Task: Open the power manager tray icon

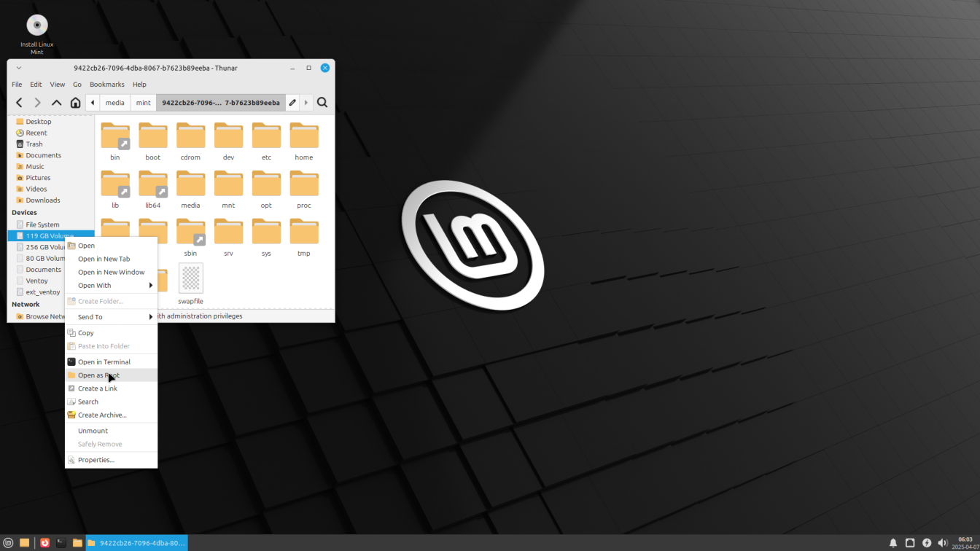Action: [x=927, y=543]
